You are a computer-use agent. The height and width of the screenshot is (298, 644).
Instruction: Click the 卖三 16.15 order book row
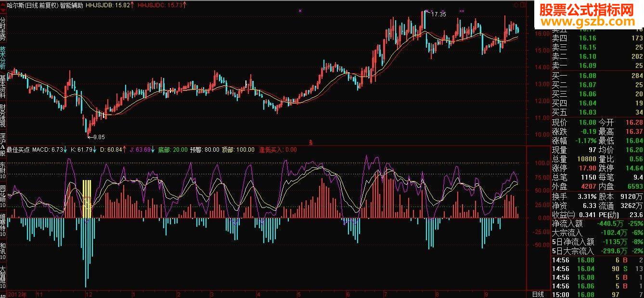tap(597, 47)
